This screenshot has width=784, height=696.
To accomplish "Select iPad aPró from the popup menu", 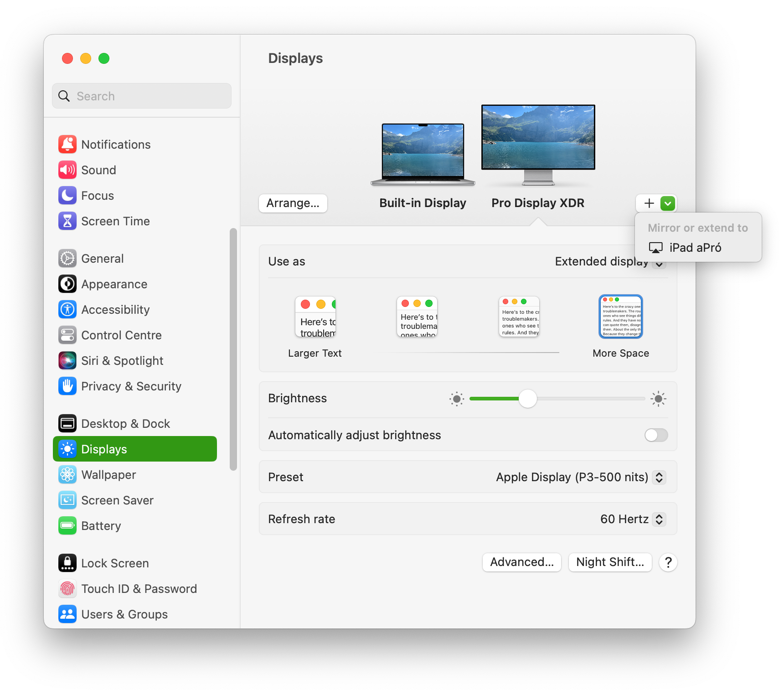I will coord(698,248).
